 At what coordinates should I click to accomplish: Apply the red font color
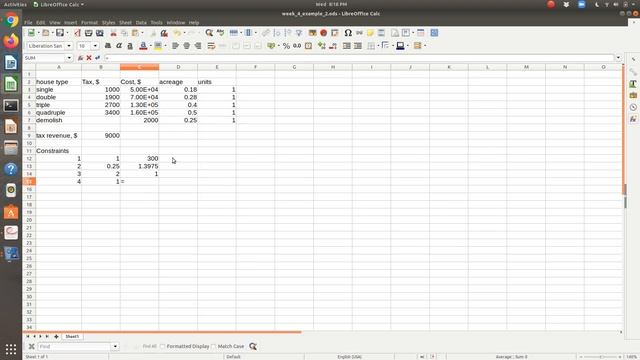(x=143, y=46)
